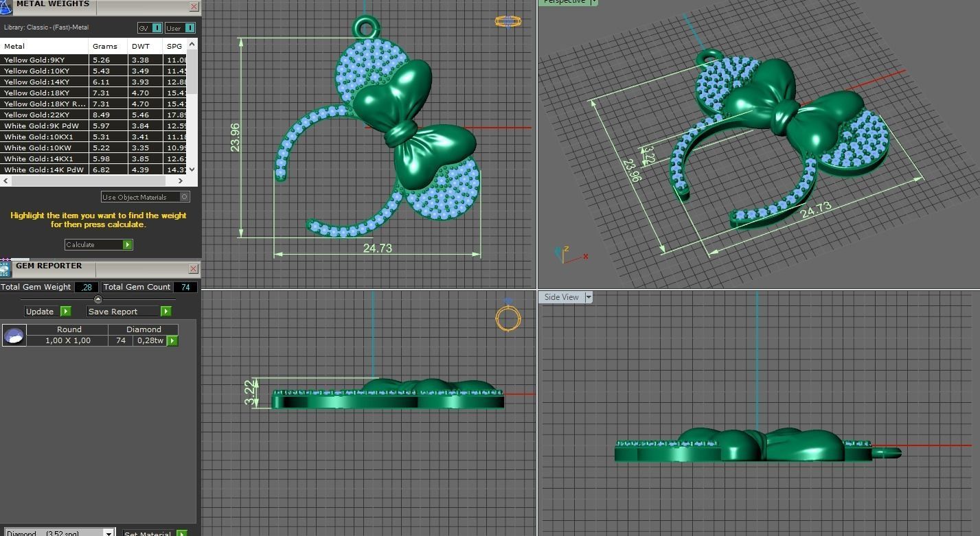Screen dimensions: 980x536
Task: Click the metal list up scroll arrow
Action: [x=192, y=44]
